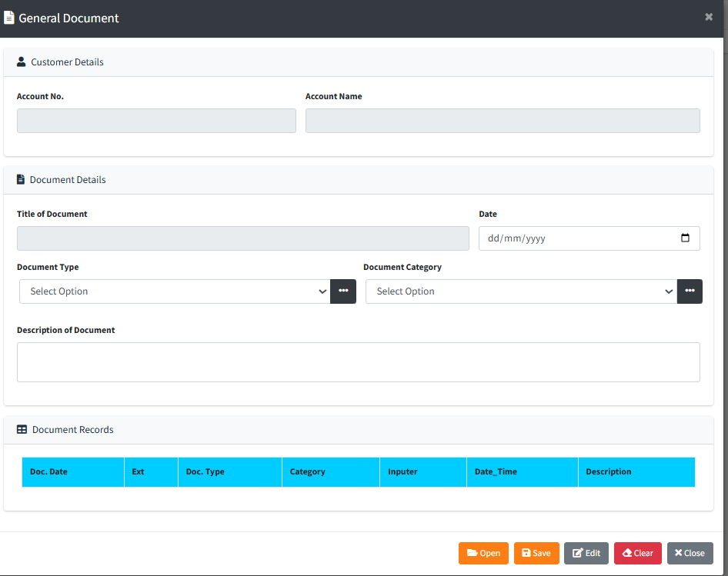This screenshot has height=576, width=728.
Task: Click the calendar icon in Date field
Action: coord(685,238)
